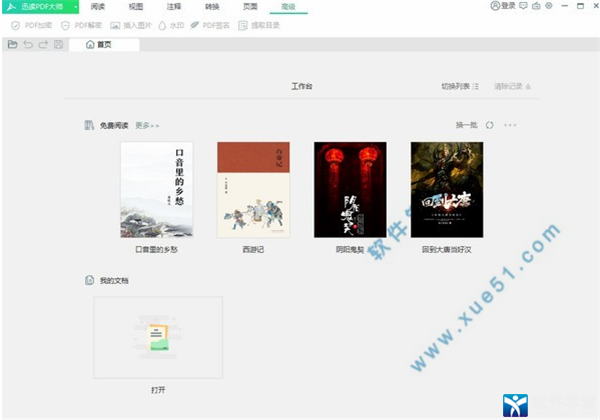
Task: Switch to the 转换 tab
Action: [x=212, y=7]
